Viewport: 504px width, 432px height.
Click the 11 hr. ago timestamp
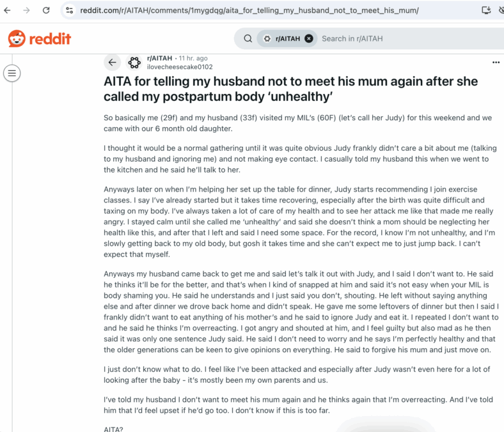[193, 58]
